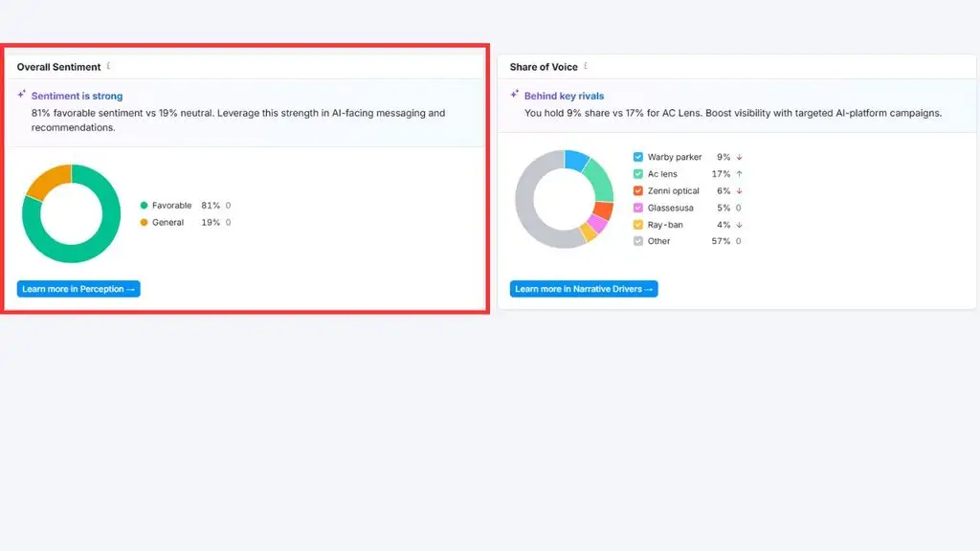Select orange General legend dot
Viewport: 980px width, 551px height.
(x=144, y=222)
